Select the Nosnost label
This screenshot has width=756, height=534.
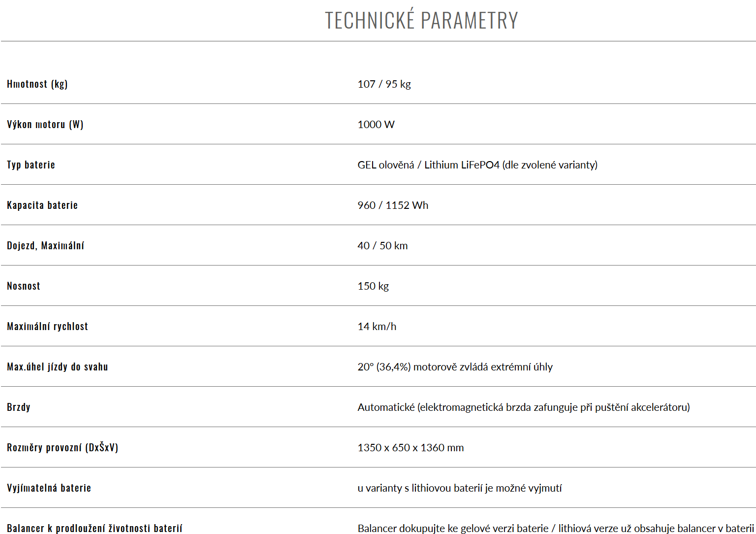24,286
